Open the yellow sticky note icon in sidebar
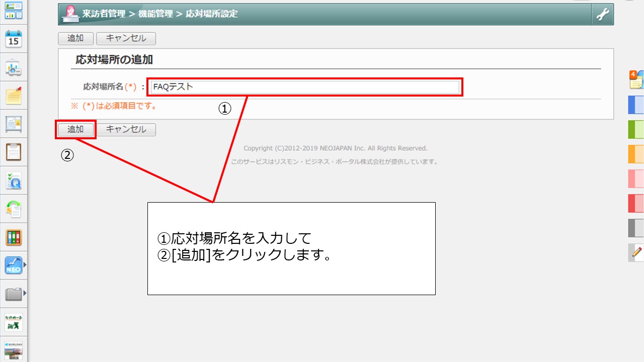Screen dimensions: 644x362 coord(14,96)
